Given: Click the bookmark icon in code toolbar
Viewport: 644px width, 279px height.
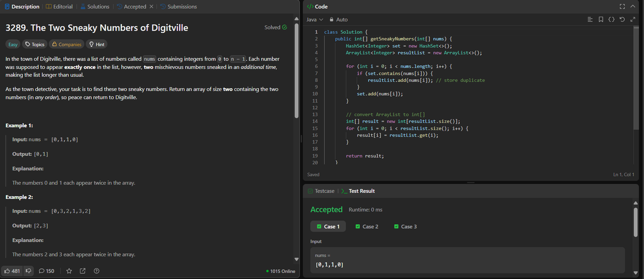Looking at the screenshot, I should 601,19.
